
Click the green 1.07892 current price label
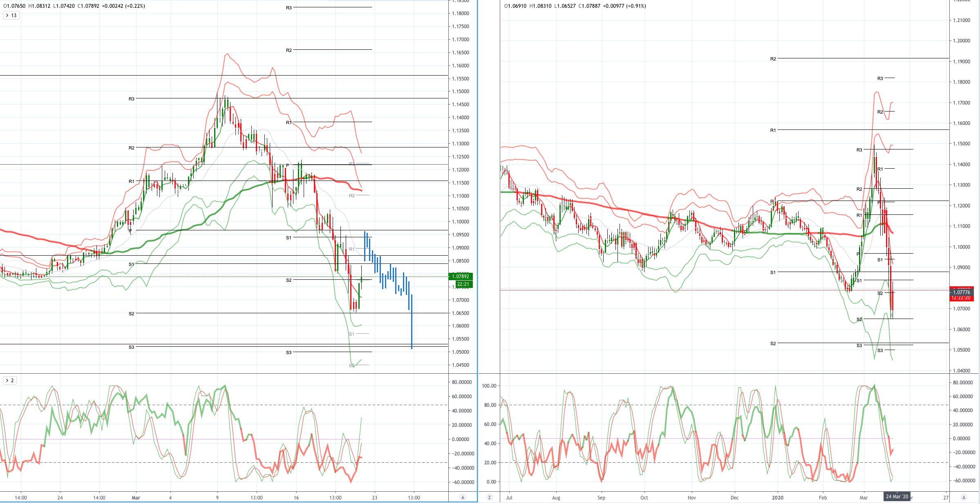pos(461,277)
